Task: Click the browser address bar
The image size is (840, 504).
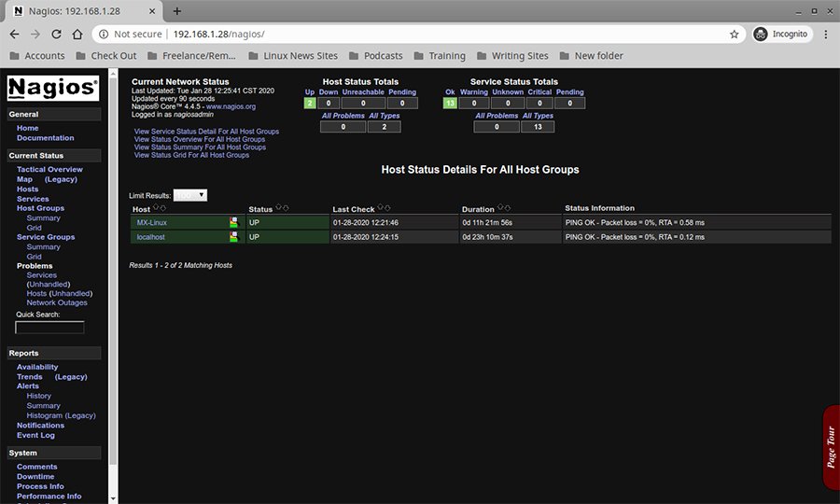Action: [418, 34]
